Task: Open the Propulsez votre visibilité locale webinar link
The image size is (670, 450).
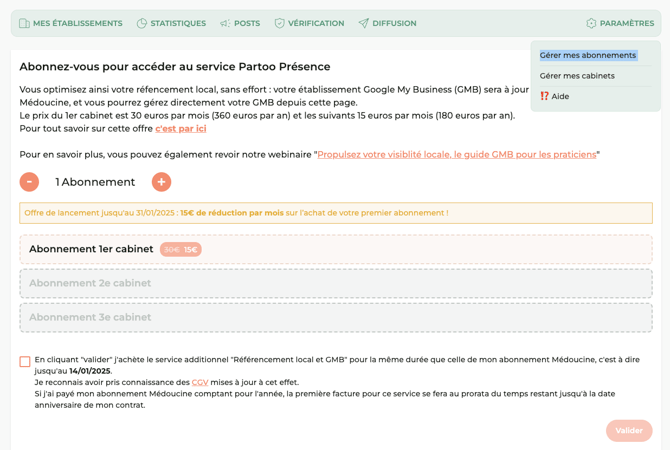Action: click(457, 154)
